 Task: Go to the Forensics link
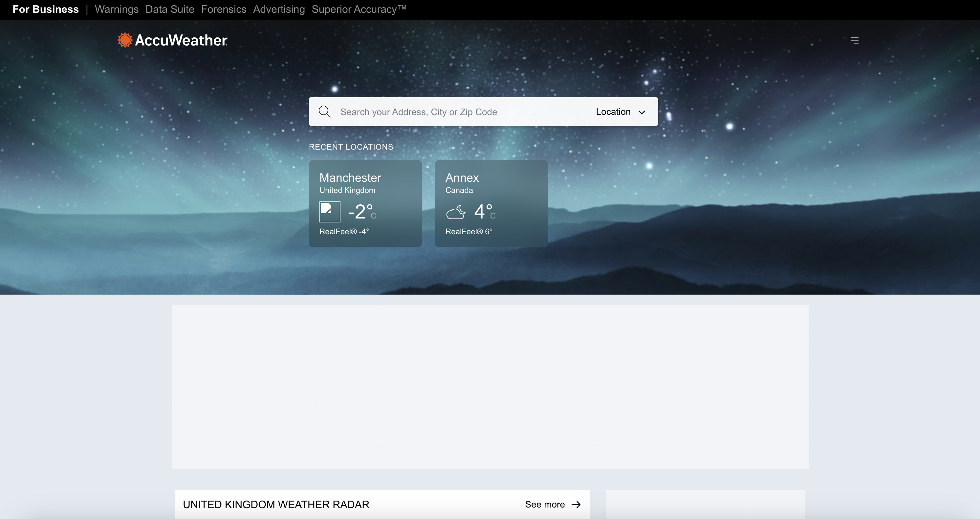pos(224,10)
